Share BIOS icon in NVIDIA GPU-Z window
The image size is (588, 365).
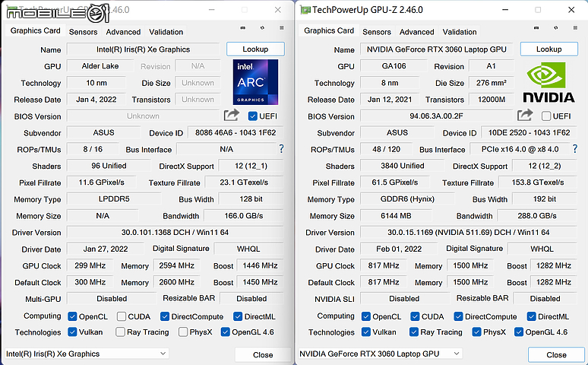525,115
